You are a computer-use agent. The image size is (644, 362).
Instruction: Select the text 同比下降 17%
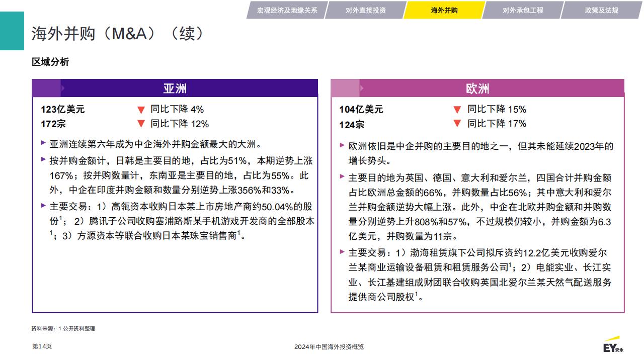(x=497, y=123)
